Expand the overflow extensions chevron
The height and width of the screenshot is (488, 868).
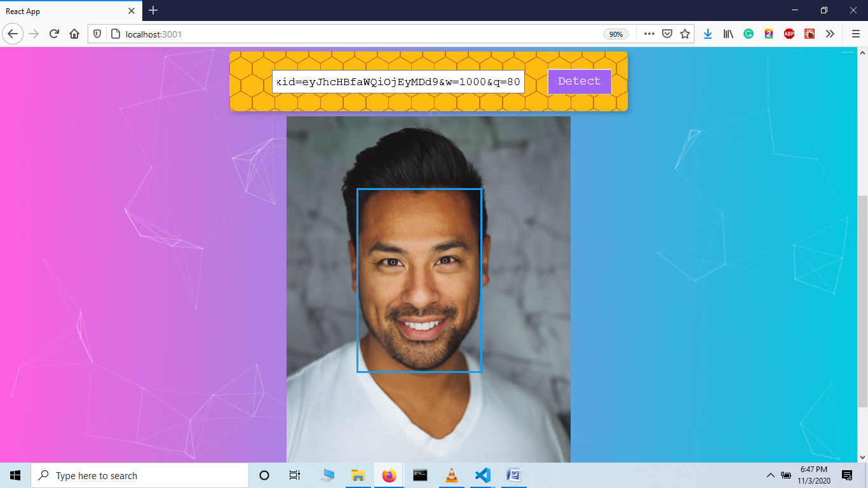coord(830,34)
